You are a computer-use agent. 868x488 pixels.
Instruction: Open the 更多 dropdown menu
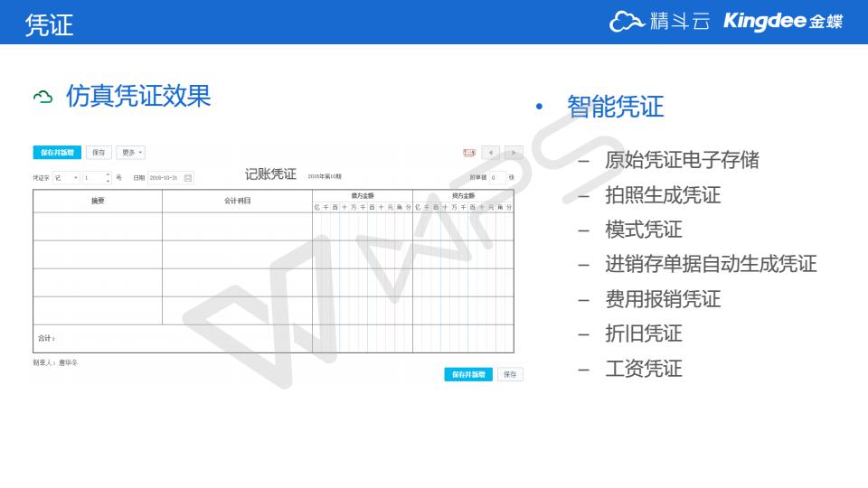pyautogui.click(x=131, y=153)
